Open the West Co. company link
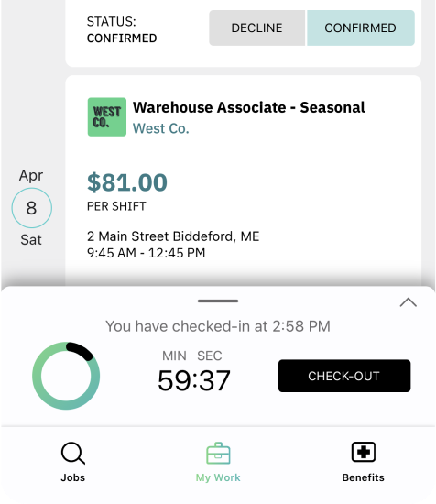Viewport: 436px width, 504px height. tap(160, 128)
